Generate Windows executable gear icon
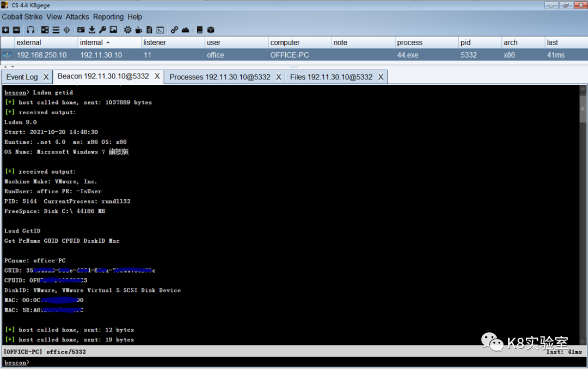The height and width of the screenshot is (369, 588). point(127,30)
